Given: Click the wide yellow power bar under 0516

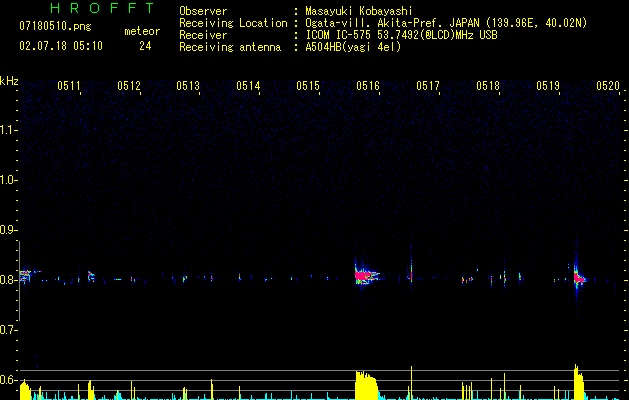Looking at the screenshot, I should point(366,385).
